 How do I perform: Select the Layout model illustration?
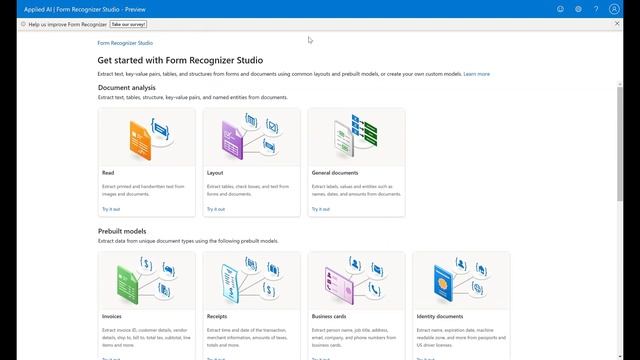[x=251, y=138]
